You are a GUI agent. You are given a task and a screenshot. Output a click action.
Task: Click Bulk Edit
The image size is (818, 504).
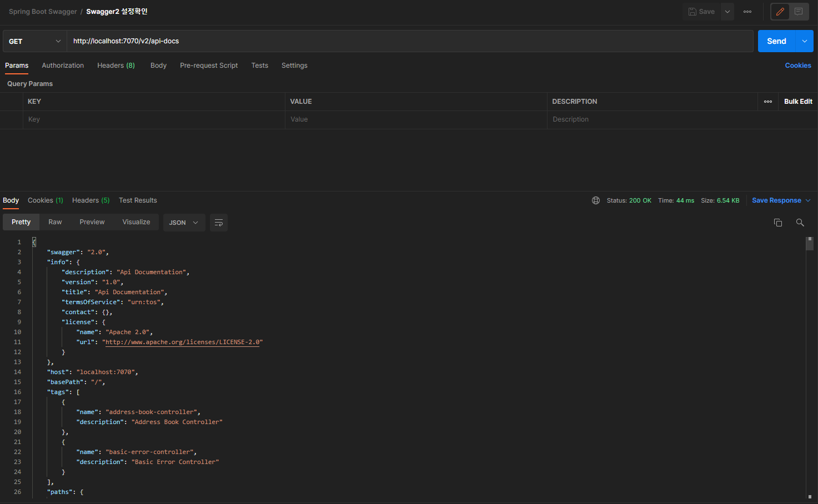pyautogui.click(x=798, y=102)
